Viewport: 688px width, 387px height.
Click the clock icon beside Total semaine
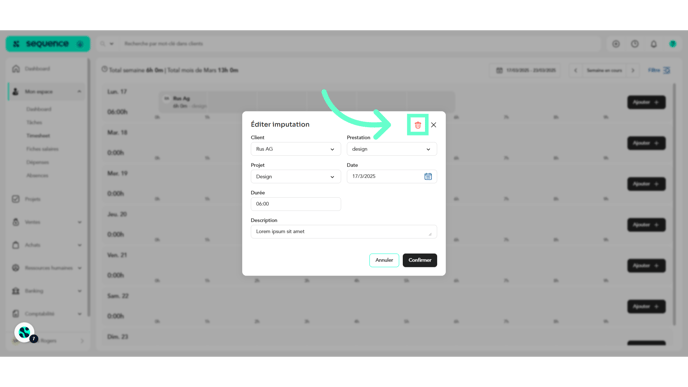pyautogui.click(x=104, y=69)
